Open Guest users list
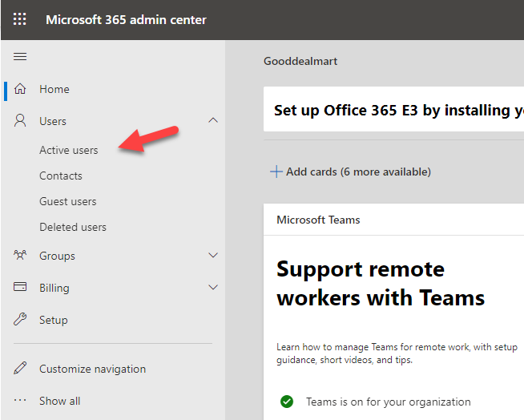524x420 pixels. click(68, 202)
